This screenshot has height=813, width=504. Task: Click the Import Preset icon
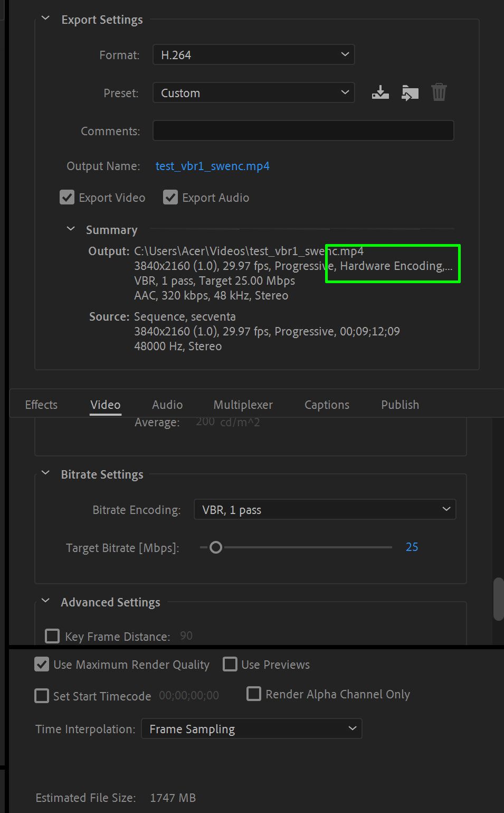click(x=410, y=93)
